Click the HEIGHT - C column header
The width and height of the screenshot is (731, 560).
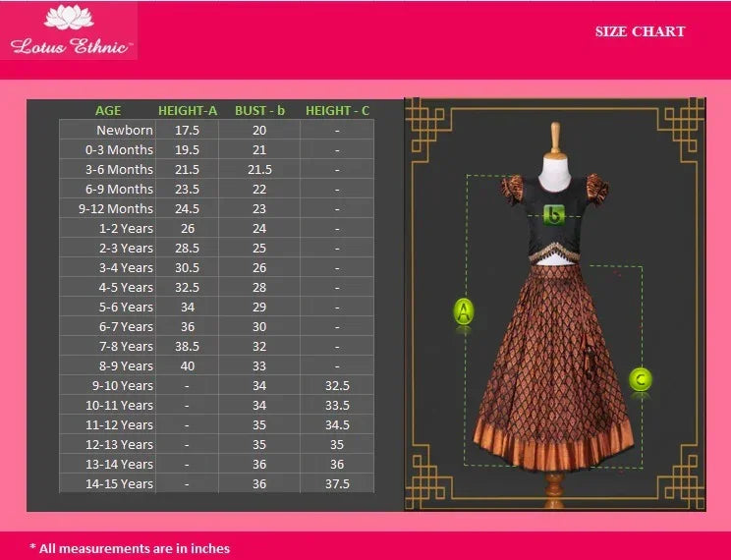337,111
